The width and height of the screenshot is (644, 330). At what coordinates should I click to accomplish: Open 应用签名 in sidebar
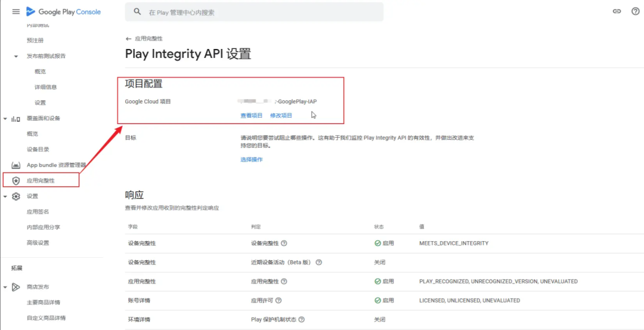coord(38,212)
